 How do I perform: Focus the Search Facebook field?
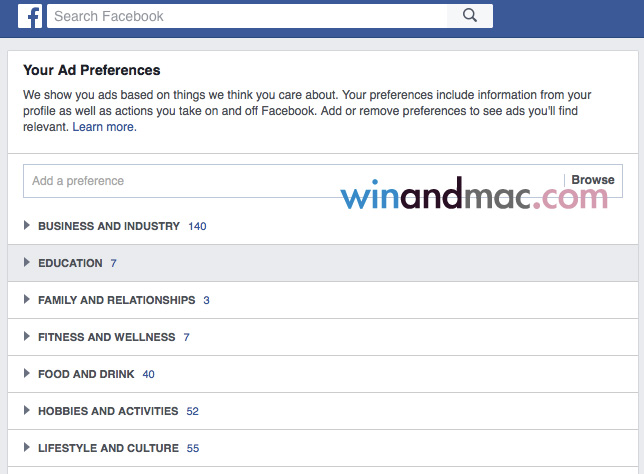coord(247,16)
